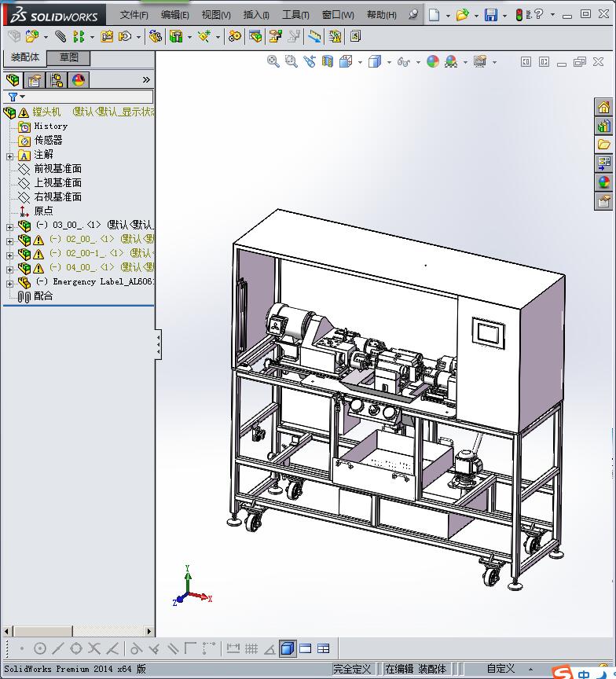The width and height of the screenshot is (616, 679).
Task: Click the Reference Geometry icon
Action: point(203,36)
